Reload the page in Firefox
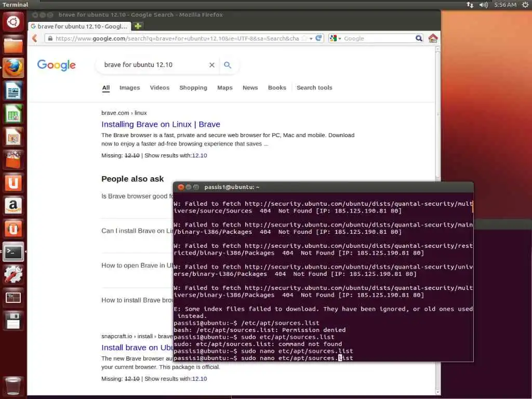 (318, 38)
